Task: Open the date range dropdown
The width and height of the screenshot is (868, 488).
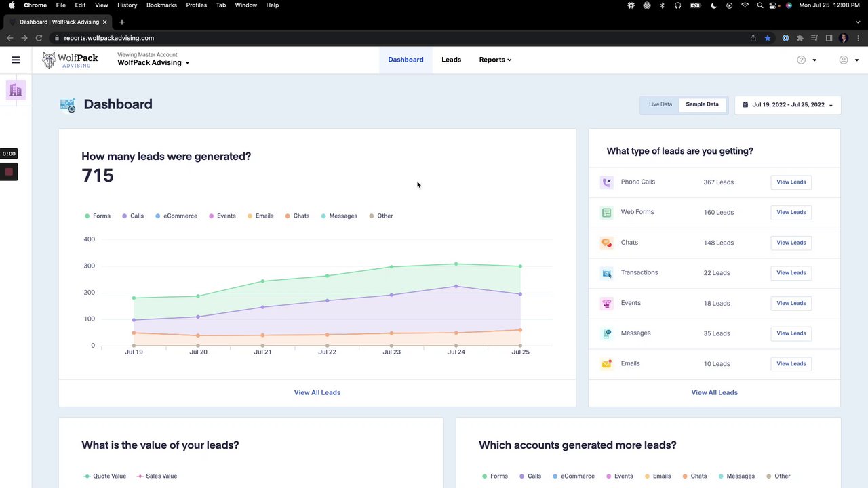Action: [x=787, y=105]
